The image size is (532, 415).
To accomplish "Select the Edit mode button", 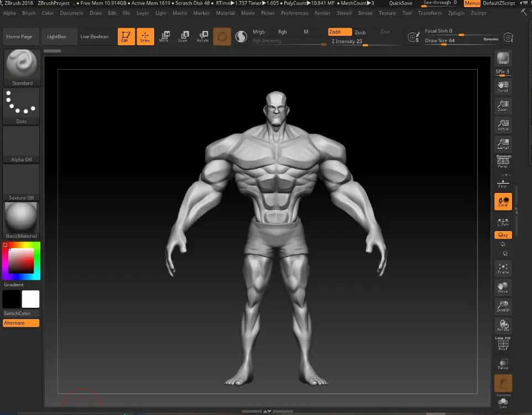I will pos(126,36).
